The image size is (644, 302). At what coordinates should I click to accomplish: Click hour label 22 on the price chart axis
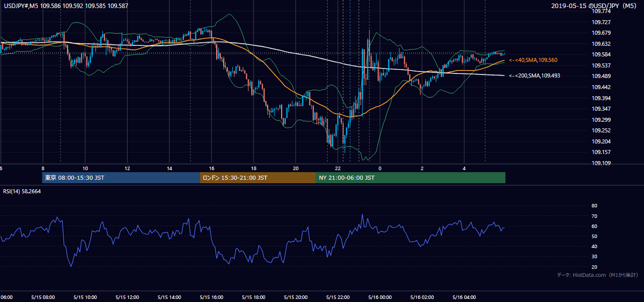(x=338, y=169)
